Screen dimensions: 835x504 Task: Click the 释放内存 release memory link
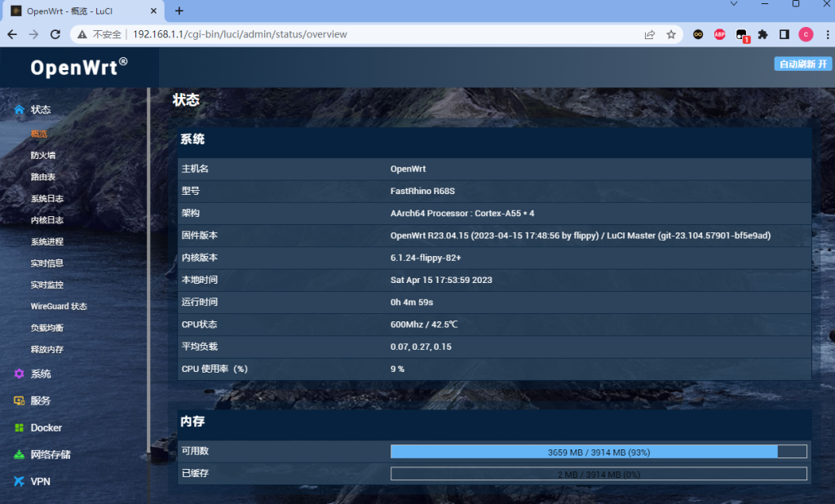[47, 350]
